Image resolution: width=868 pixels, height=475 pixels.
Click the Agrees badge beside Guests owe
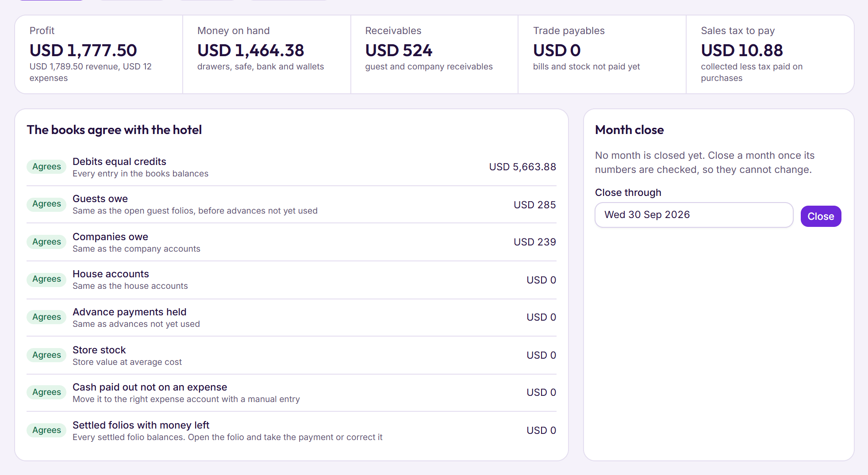pos(46,204)
